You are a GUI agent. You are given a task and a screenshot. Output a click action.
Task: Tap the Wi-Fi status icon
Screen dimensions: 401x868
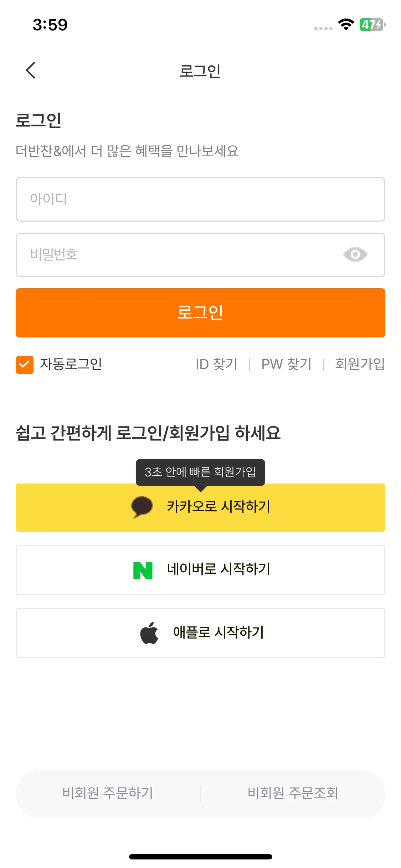click(346, 24)
